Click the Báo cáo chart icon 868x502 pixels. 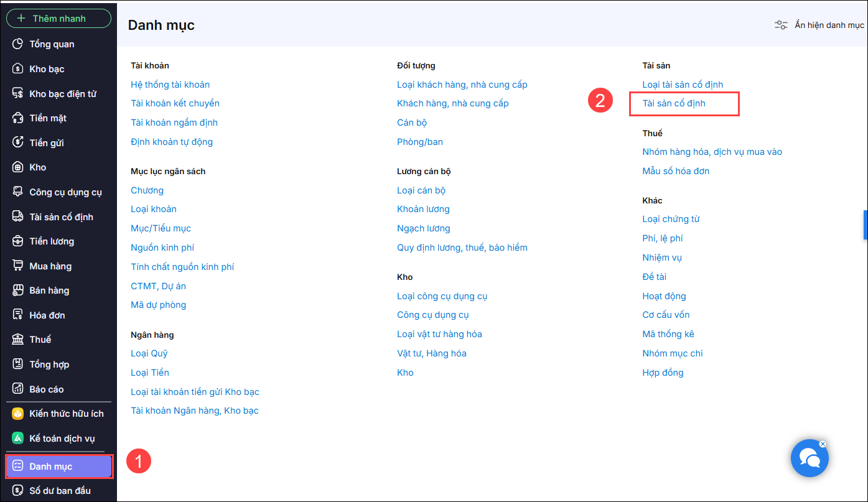click(17, 389)
